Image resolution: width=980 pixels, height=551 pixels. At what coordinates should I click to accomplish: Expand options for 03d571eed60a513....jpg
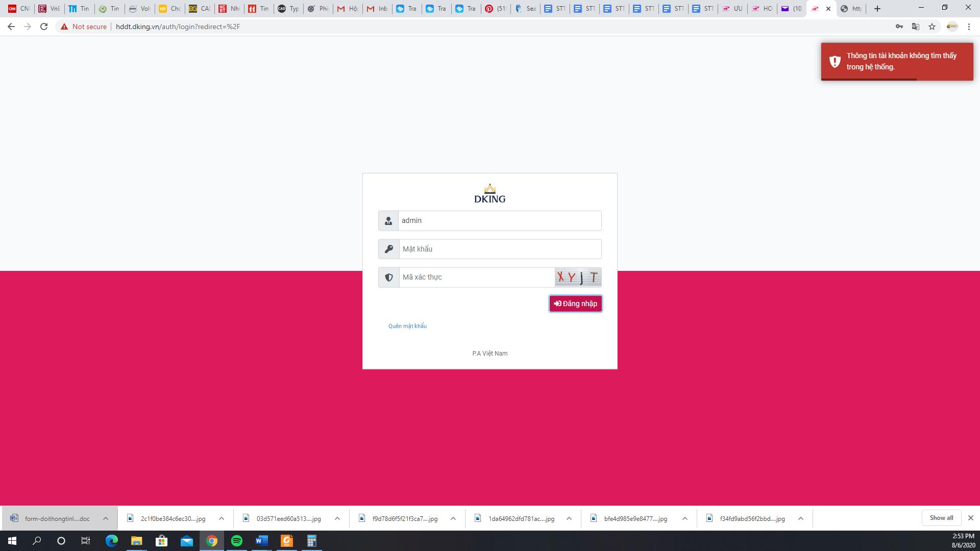[337, 518]
